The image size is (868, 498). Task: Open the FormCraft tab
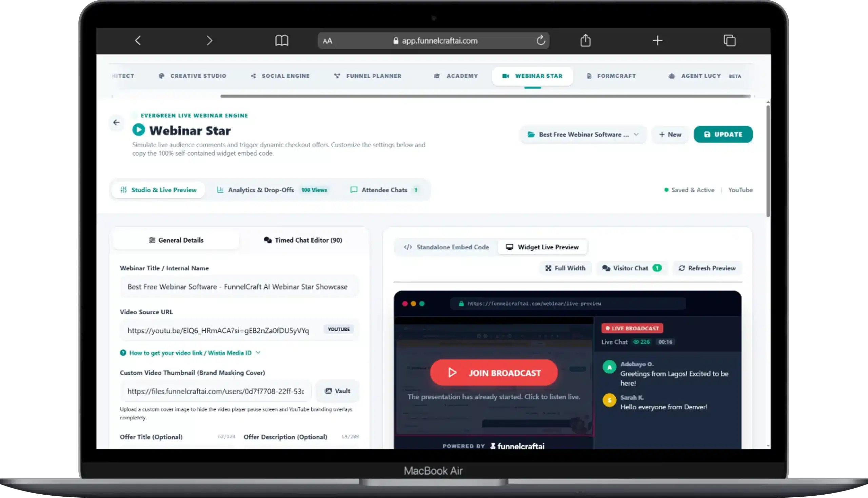click(611, 76)
